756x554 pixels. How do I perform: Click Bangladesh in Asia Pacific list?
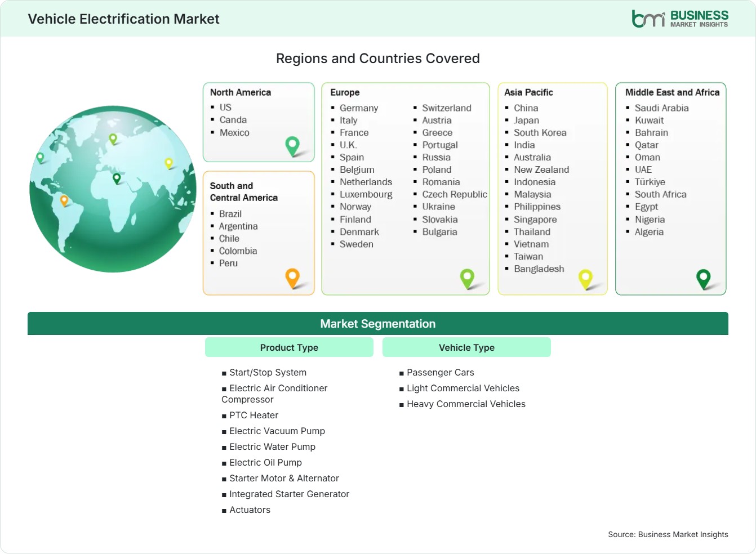(x=539, y=269)
